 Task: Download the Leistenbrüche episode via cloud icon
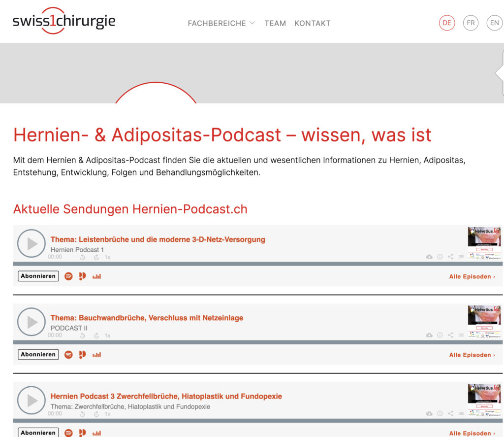coord(429,257)
